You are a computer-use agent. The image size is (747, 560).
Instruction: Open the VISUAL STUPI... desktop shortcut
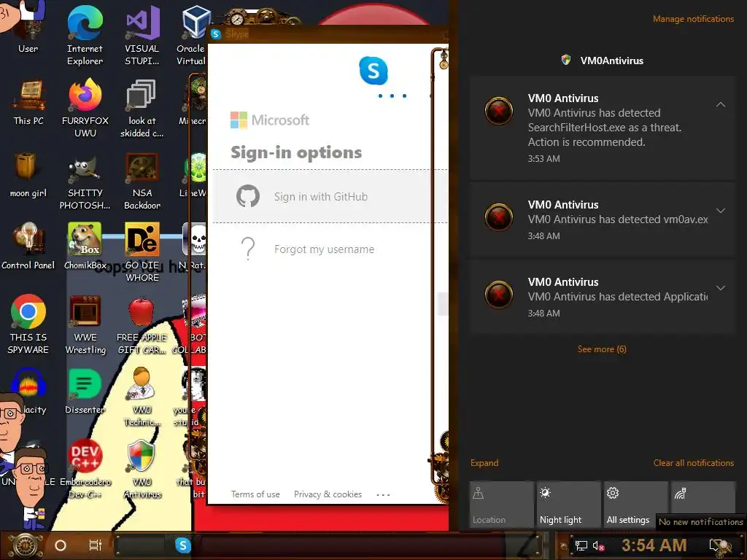point(142,35)
